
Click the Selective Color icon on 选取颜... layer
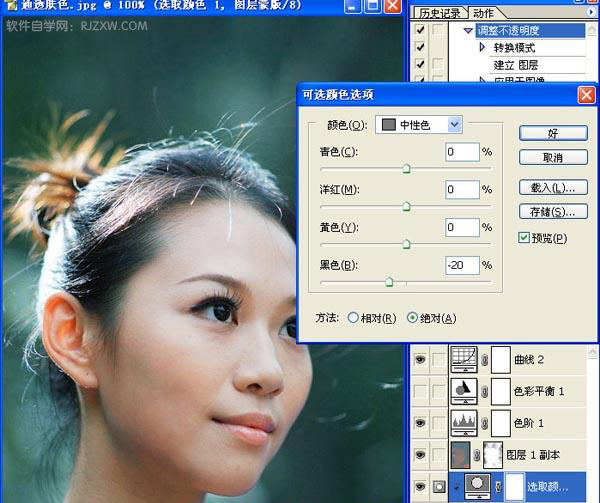click(477, 486)
